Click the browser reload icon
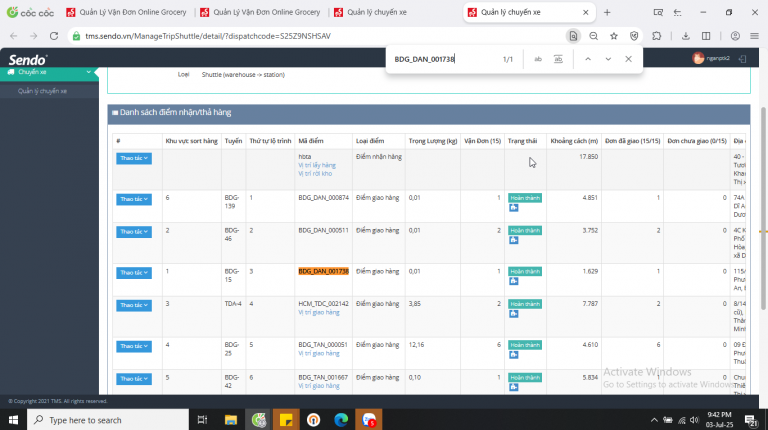The height and width of the screenshot is (430, 768). (54, 36)
